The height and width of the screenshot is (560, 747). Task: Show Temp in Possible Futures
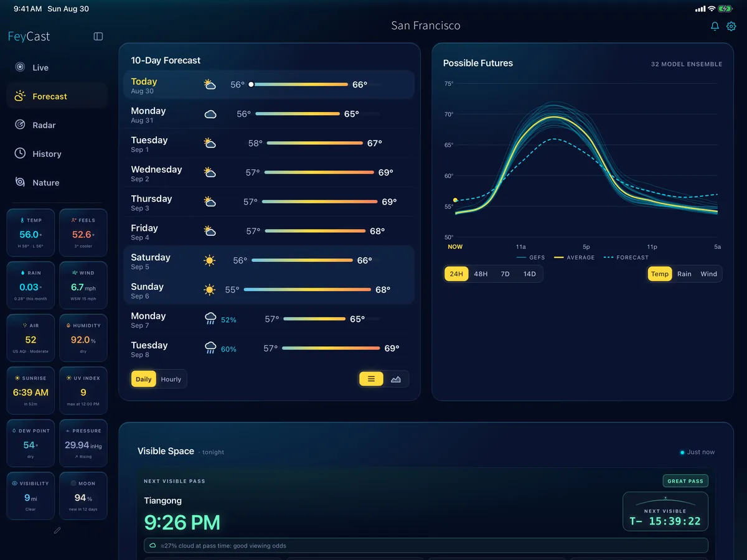(x=660, y=274)
